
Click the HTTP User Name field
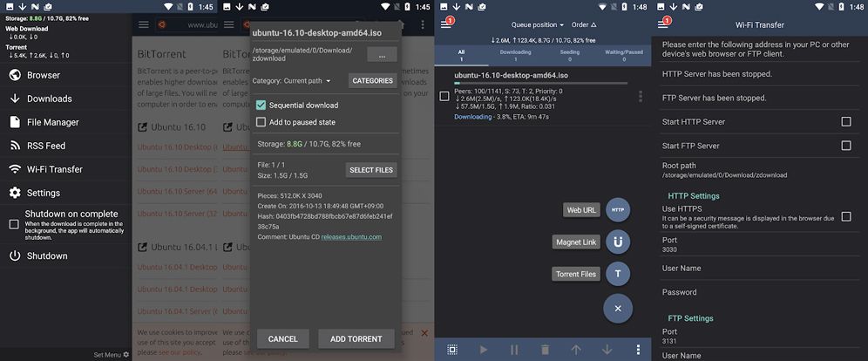tap(760, 269)
